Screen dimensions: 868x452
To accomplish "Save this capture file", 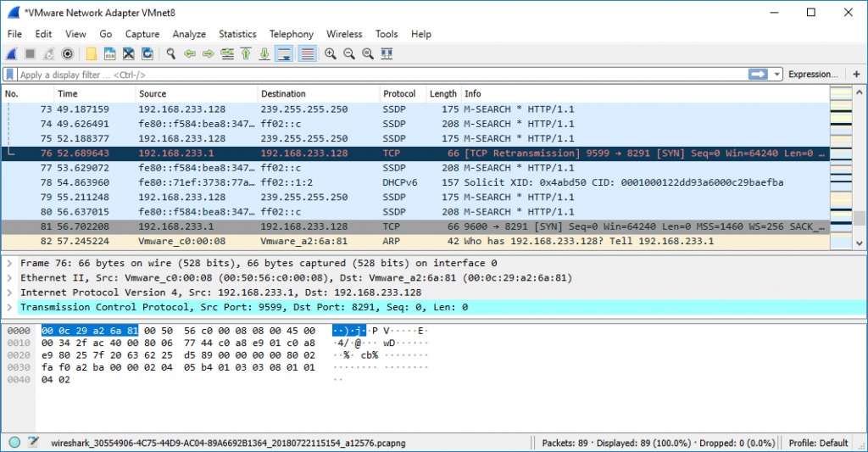I will point(109,53).
